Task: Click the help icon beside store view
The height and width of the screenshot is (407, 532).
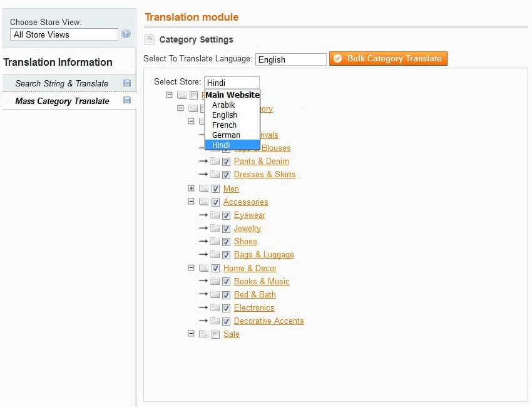Action: click(126, 34)
